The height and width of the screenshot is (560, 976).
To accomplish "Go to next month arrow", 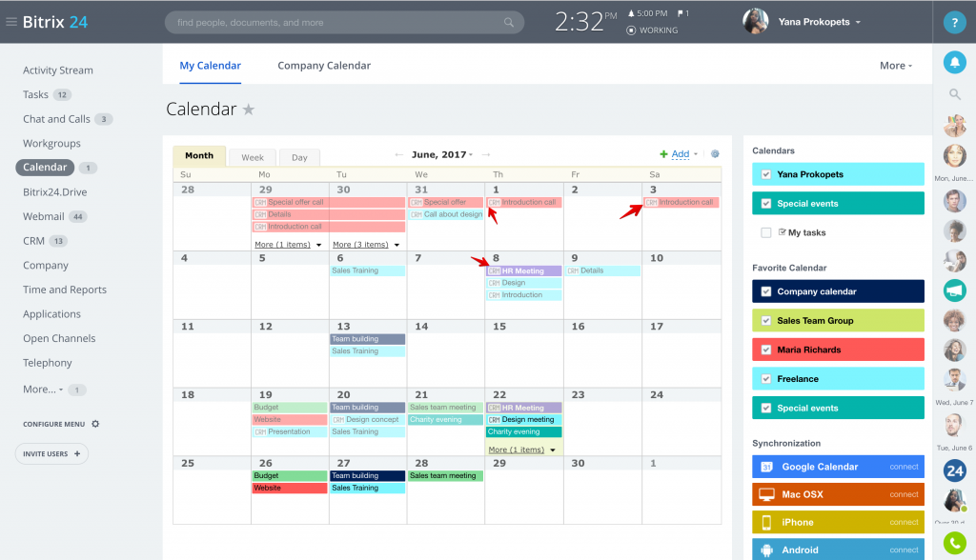I will pyautogui.click(x=486, y=154).
